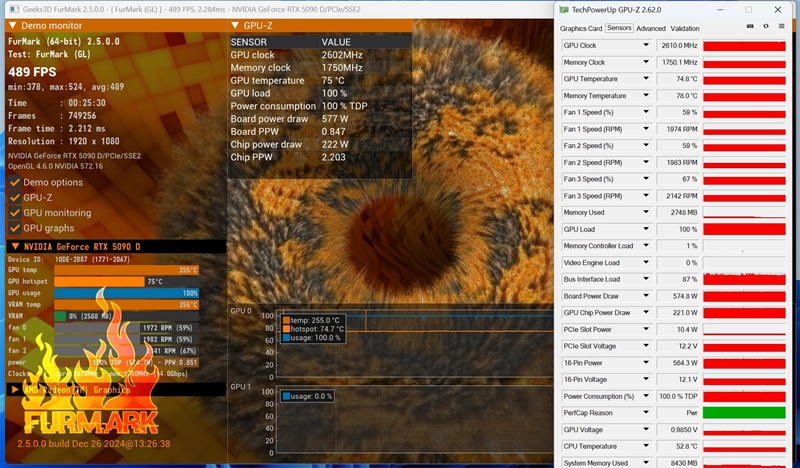Image resolution: width=800 pixels, height=468 pixels.
Task: Collapse the GPU-Z overlay panel triangle
Action: pos(235,25)
